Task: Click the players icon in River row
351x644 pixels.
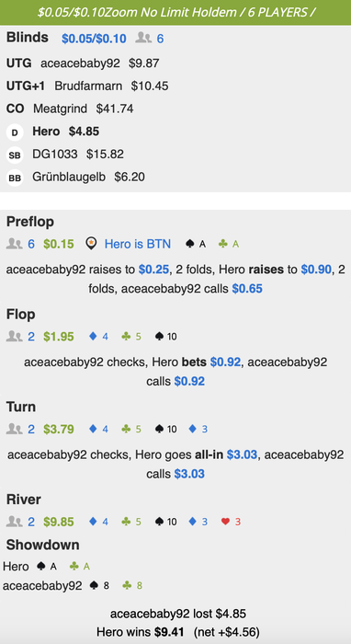Action: pyautogui.click(x=15, y=522)
